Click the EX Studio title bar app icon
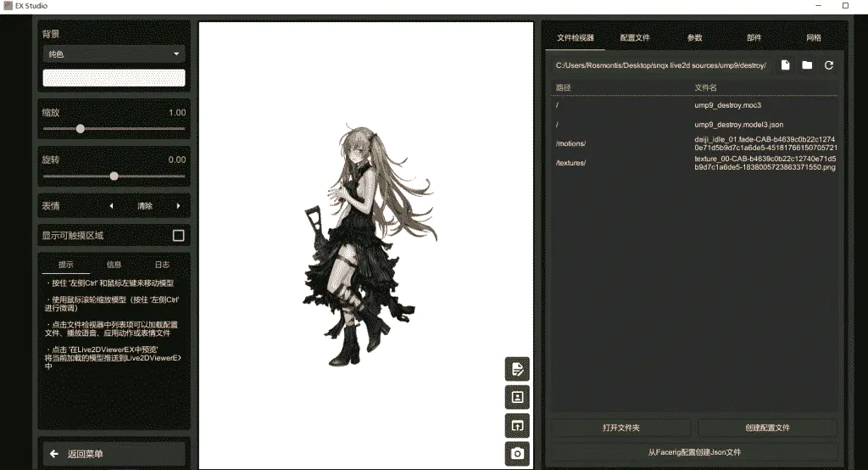The height and width of the screenshot is (470, 868). (8, 6)
